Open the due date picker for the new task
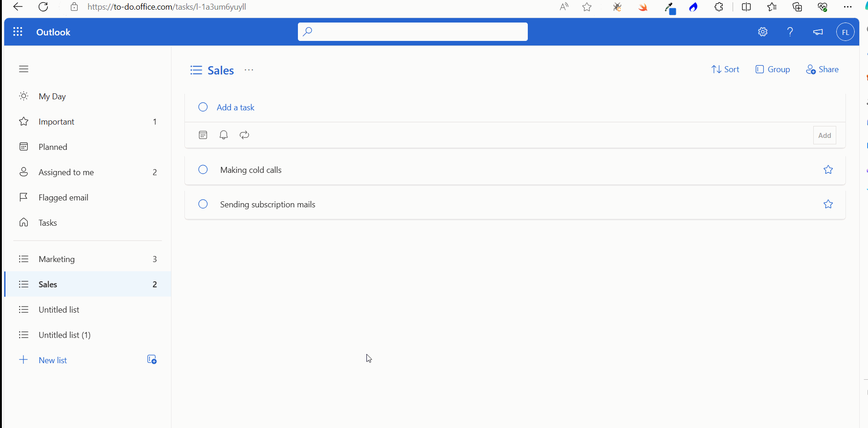Screen dimensions: 868x428 coord(203,135)
